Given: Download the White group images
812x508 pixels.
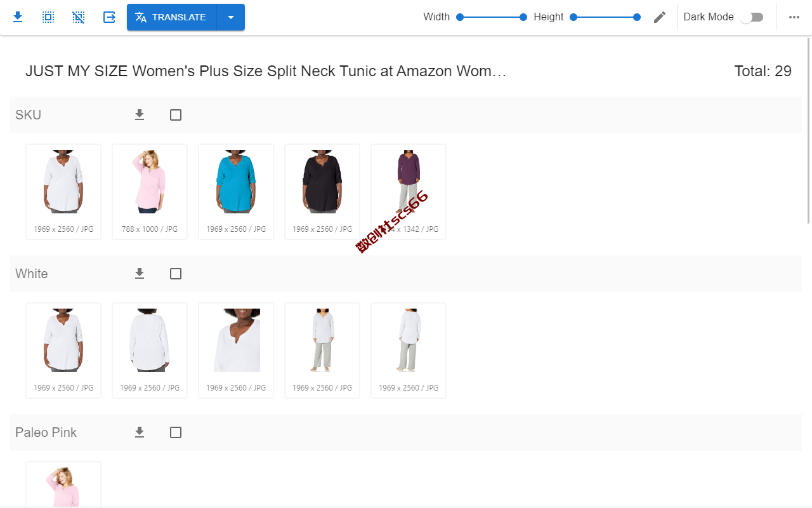Looking at the screenshot, I should click(140, 274).
